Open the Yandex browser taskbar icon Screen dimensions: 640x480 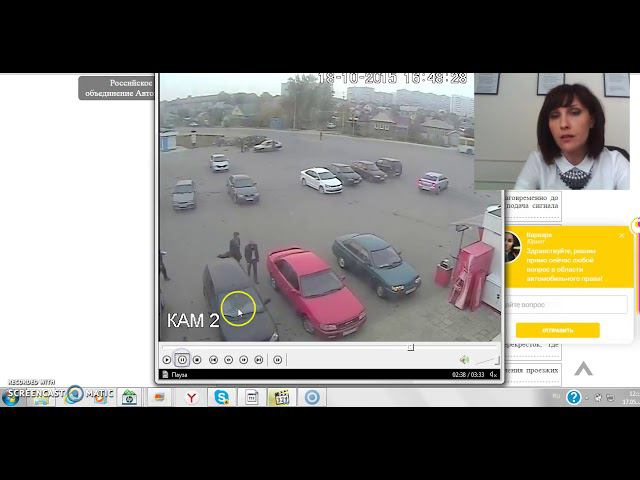pyautogui.click(x=191, y=397)
